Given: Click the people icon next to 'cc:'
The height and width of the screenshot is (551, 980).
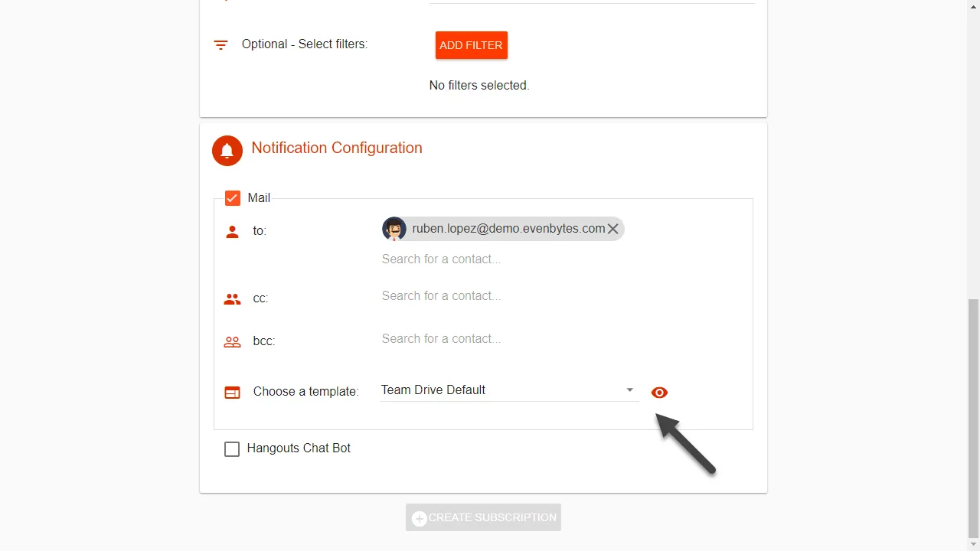Looking at the screenshot, I should (232, 299).
